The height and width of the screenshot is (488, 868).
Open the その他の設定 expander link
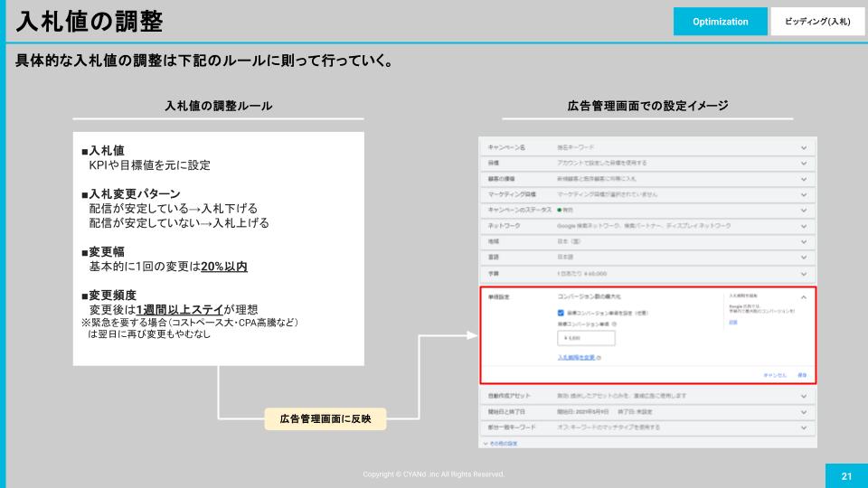[x=504, y=443]
